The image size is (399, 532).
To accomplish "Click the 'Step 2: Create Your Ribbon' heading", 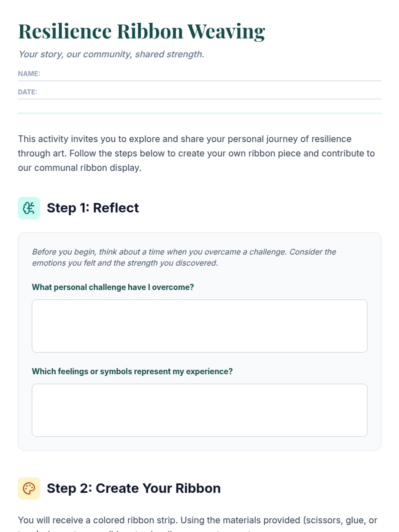I will click(x=134, y=488).
